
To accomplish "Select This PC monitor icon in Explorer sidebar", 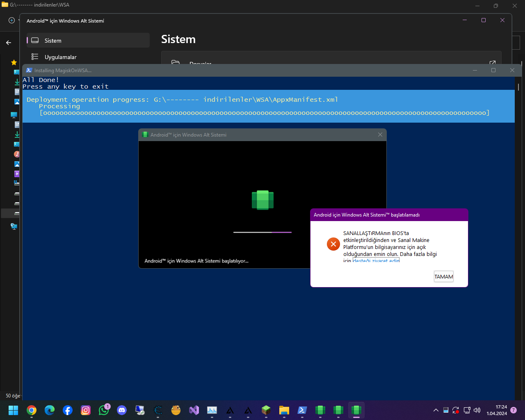I will (14, 115).
